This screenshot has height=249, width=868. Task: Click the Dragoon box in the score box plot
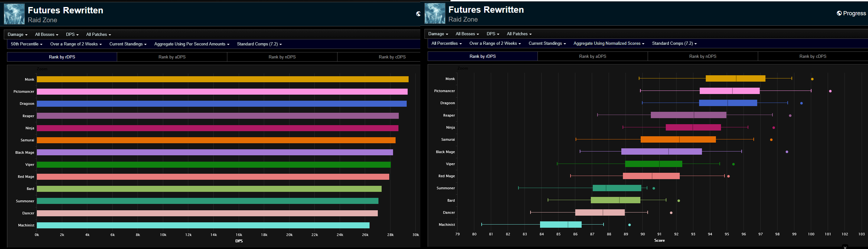click(x=728, y=103)
